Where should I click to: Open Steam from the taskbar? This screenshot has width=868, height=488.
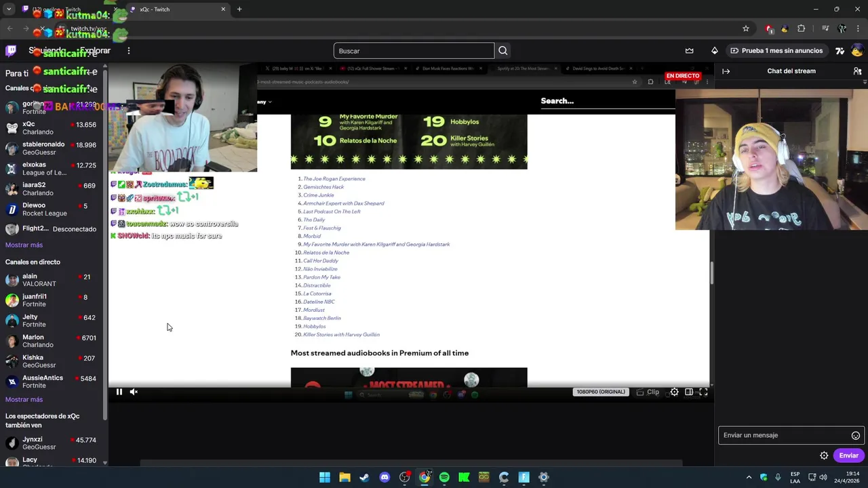364,477
